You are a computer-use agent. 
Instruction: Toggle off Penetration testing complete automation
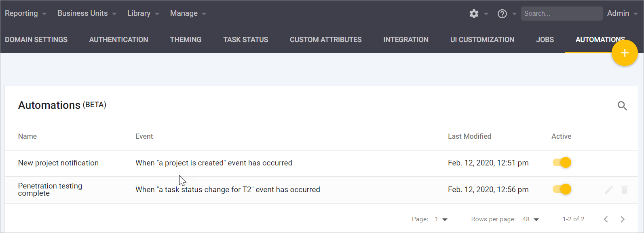[562, 189]
